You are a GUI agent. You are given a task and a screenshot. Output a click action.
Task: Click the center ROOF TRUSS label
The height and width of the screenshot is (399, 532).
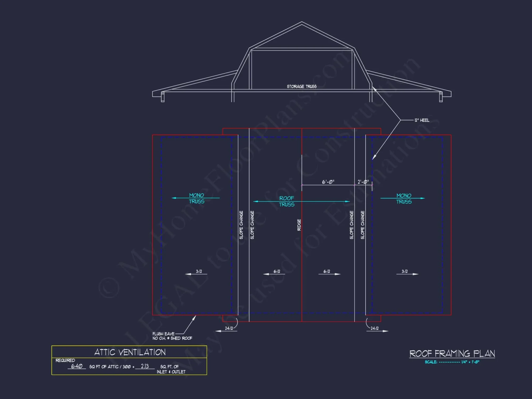[286, 201]
